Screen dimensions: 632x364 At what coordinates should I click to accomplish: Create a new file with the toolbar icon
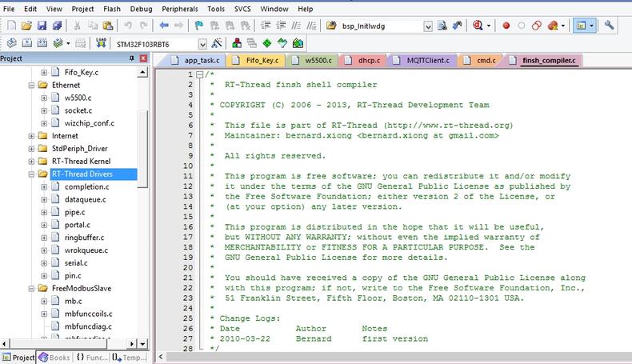click(x=12, y=26)
